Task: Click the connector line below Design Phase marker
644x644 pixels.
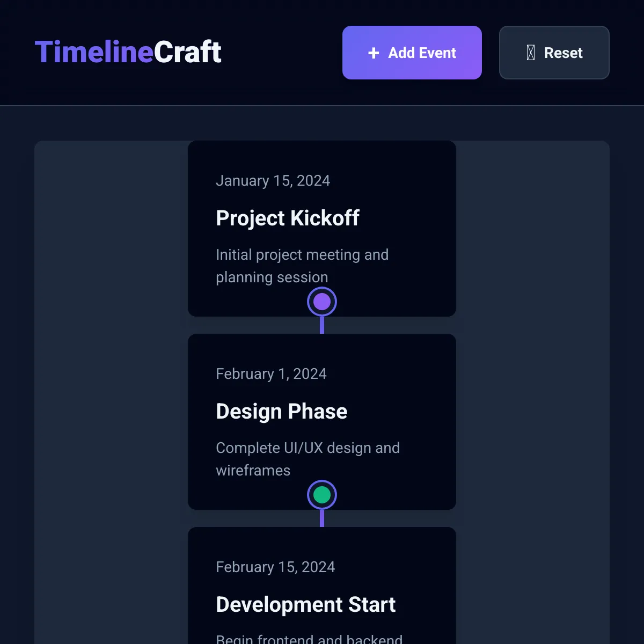Action: coord(322,518)
